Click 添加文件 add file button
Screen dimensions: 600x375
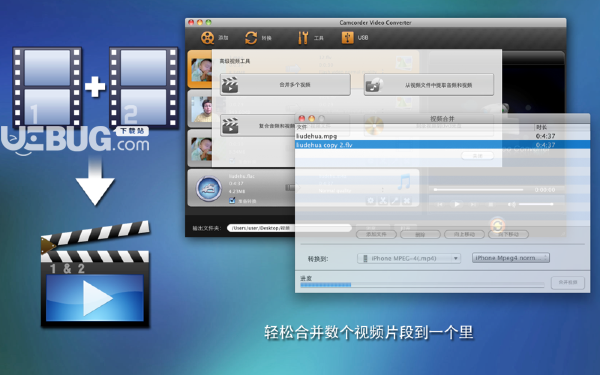tap(376, 234)
